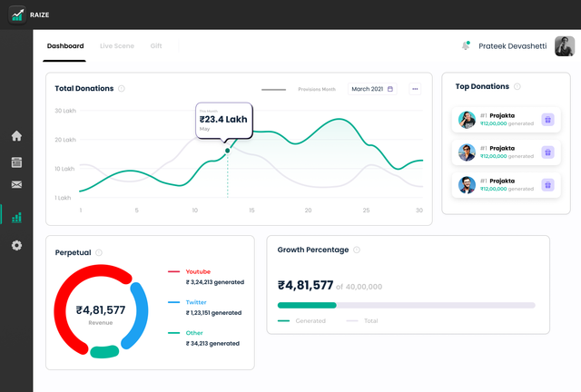The image size is (581, 392).
Task: Click ₹34,213 generated text
Action: pyautogui.click(x=212, y=344)
